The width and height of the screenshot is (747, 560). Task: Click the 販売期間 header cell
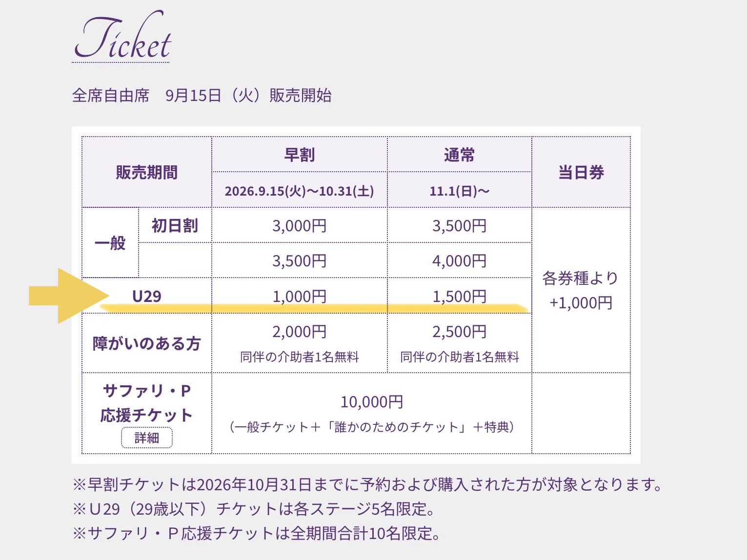147,172
